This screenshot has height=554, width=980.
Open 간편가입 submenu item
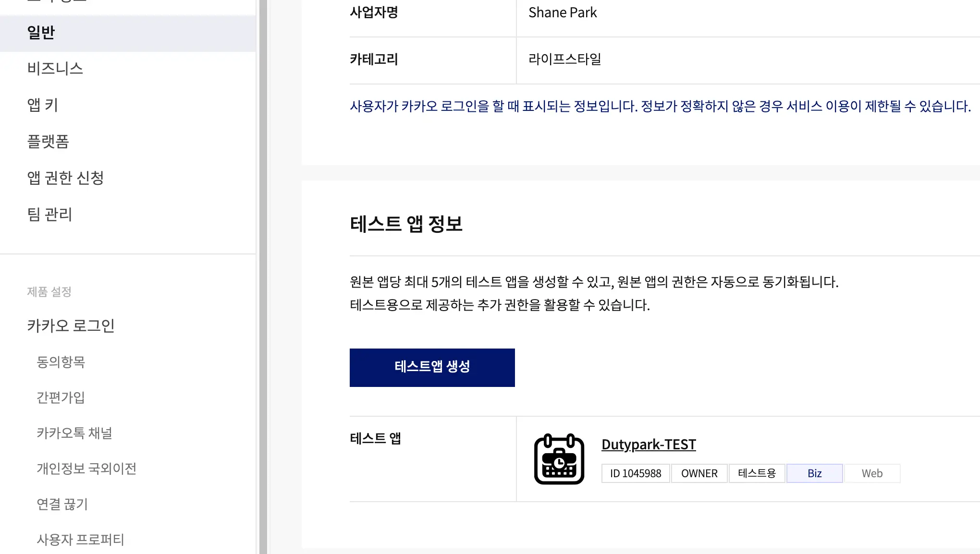pyautogui.click(x=61, y=397)
